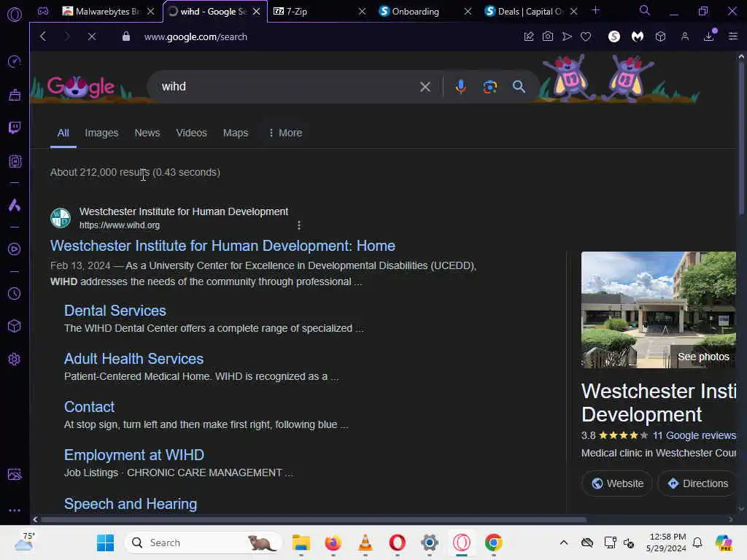Search by image with Google Lens
747x560 pixels.
489,87
